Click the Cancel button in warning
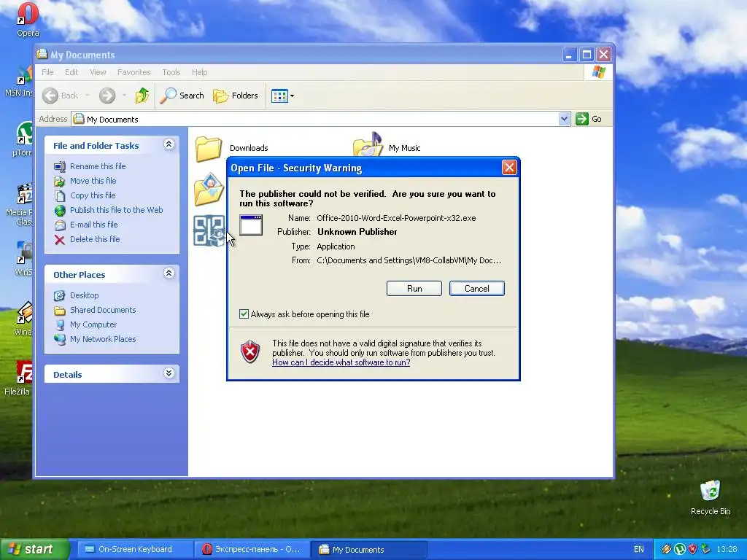 coord(477,289)
